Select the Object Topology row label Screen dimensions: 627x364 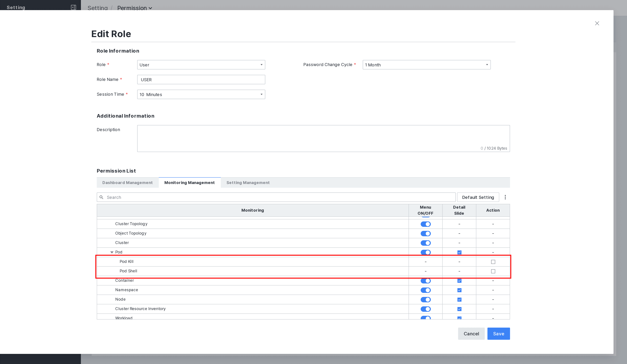(131, 233)
